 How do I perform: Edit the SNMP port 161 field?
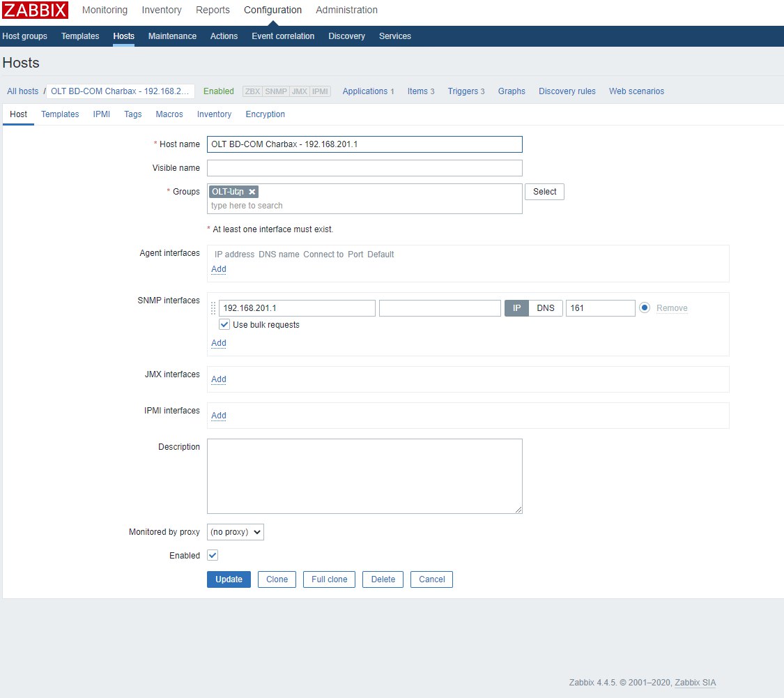point(601,308)
